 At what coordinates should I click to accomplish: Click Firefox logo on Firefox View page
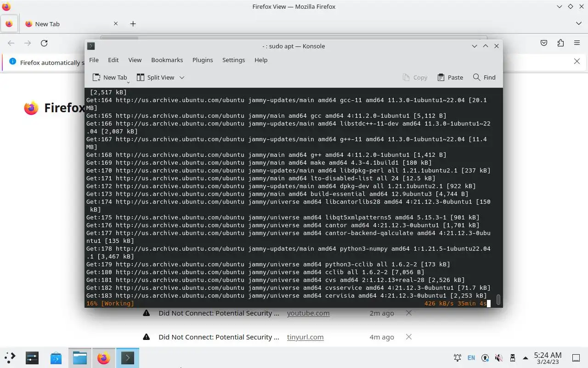(31, 108)
